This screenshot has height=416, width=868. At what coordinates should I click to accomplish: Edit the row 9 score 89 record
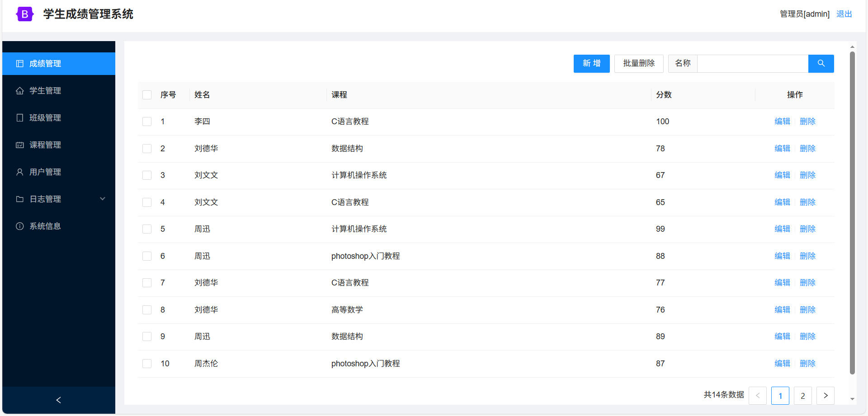coord(782,337)
